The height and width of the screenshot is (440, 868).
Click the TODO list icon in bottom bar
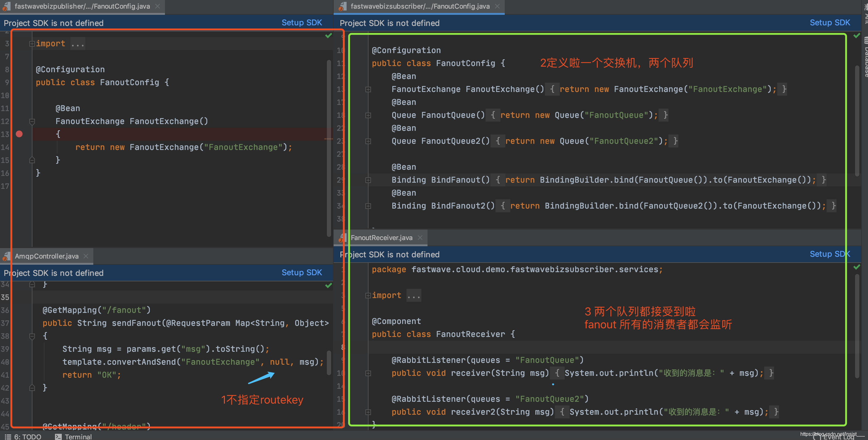(x=8, y=437)
